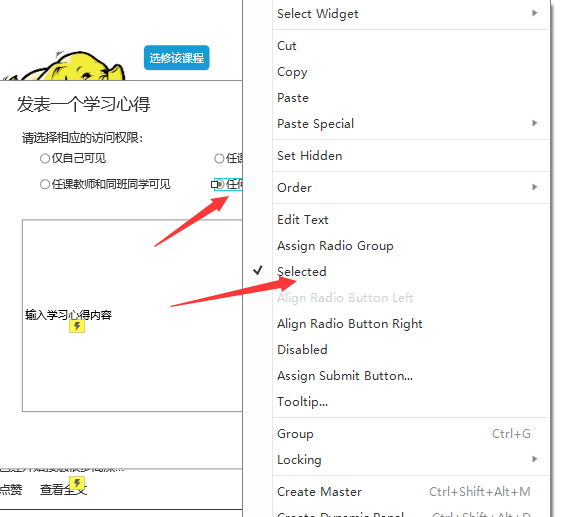Expand Locking submenu arrow
580x517 pixels.
click(535, 459)
